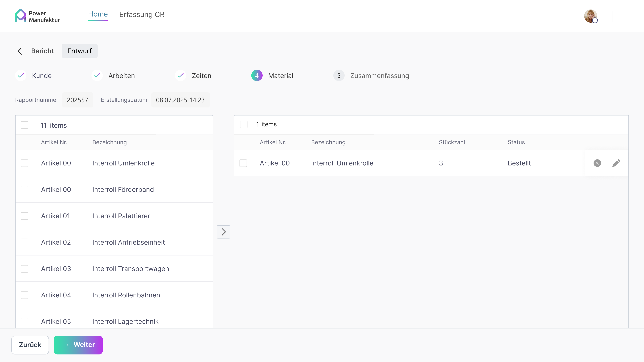
Task: Check the Interroll Förderband checkbox
Action: (25, 190)
